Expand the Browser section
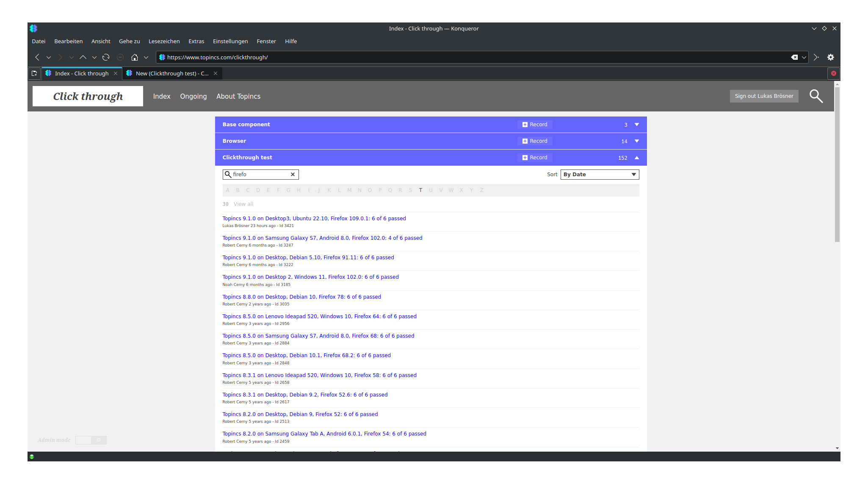868x494 pixels. click(x=636, y=141)
